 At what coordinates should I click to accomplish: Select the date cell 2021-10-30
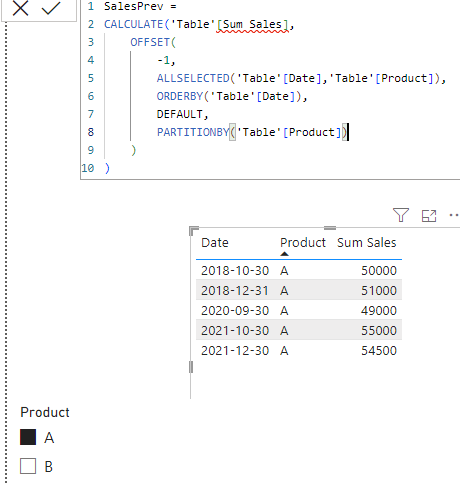pos(235,330)
